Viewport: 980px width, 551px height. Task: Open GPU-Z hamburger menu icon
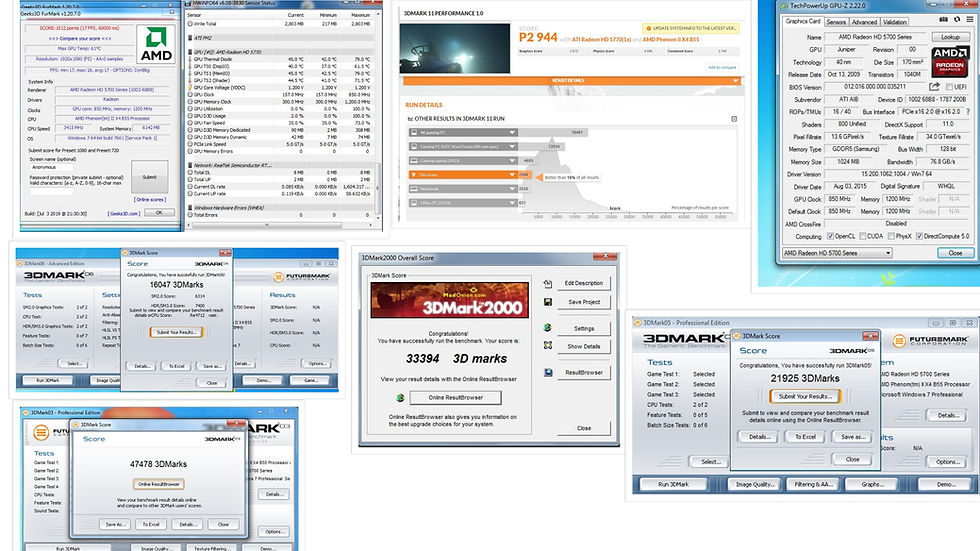pyautogui.click(x=970, y=20)
